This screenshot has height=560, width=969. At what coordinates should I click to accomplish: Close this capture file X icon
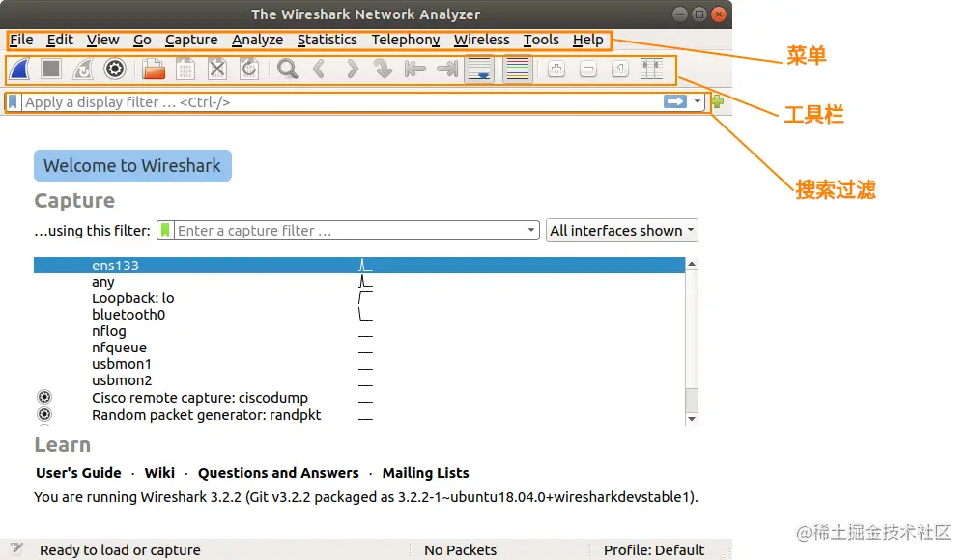[x=217, y=70]
